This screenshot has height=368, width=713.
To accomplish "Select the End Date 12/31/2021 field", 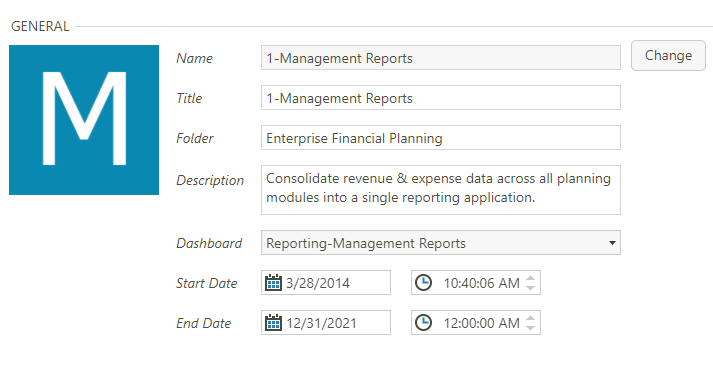I will [x=326, y=323].
